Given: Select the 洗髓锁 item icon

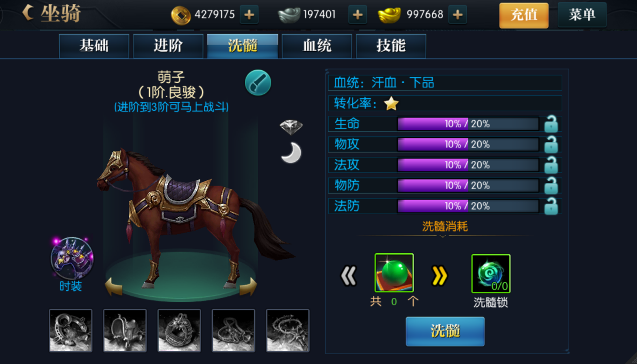Looking at the screenshot, I should [x=491, y=274].
